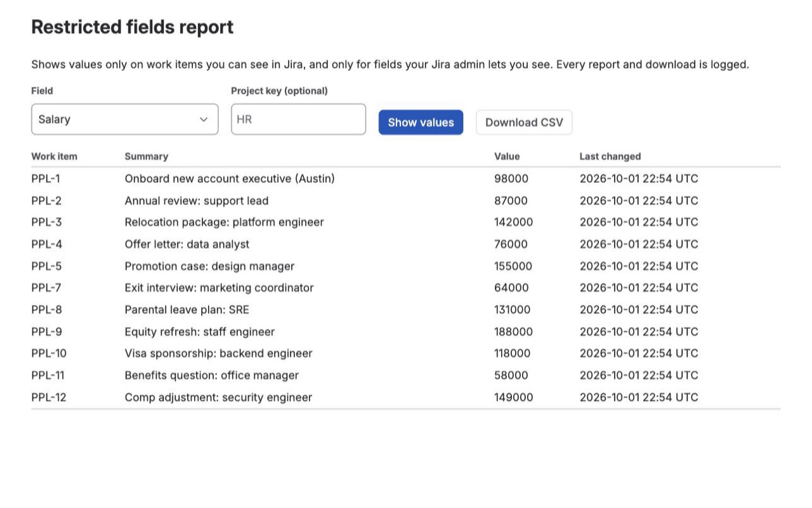Screen dimensions: 812x508
Task: Click the salary value 118000
Action: (x=513, y=354)
